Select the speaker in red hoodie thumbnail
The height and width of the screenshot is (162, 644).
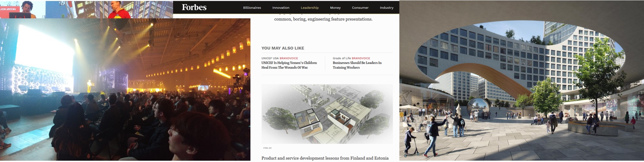[119, 10]
